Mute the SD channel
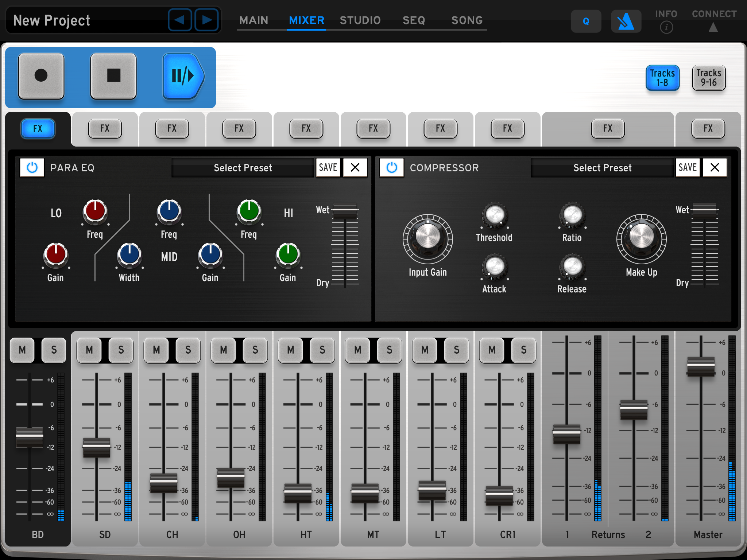This screenshot has width=747, height=560. (89, 350)
